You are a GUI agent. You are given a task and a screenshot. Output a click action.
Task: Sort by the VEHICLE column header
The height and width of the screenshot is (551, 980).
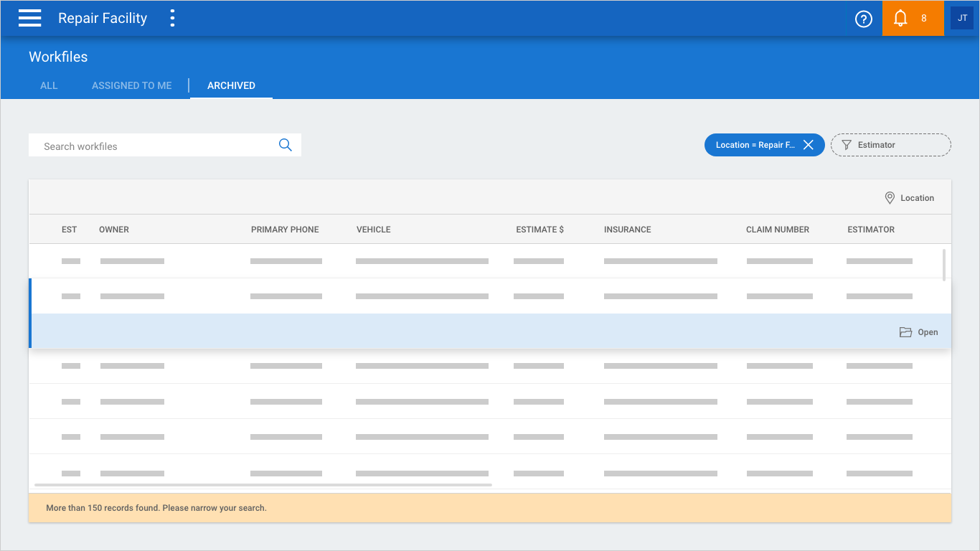coord(373,230)
